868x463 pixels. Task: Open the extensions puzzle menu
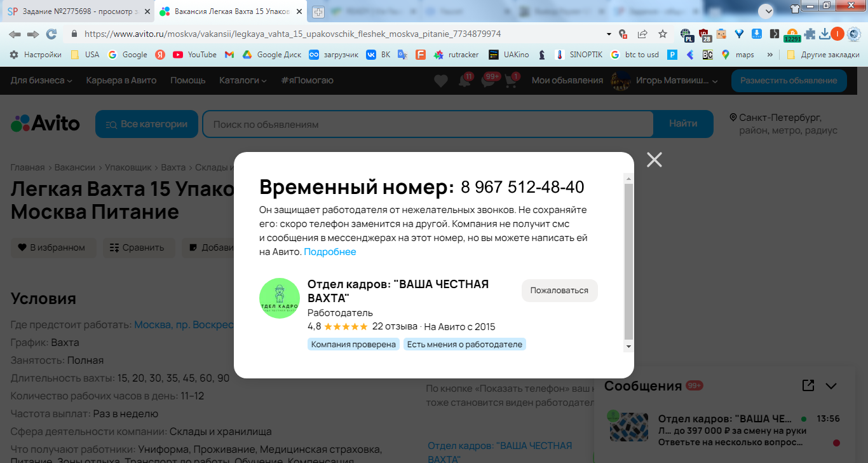pyautogui.click(x=810, y=34)
